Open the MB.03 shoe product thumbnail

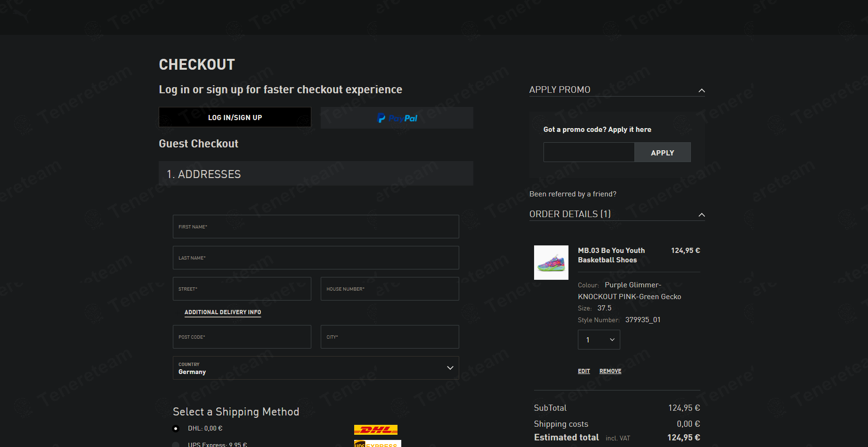(551, 262)
